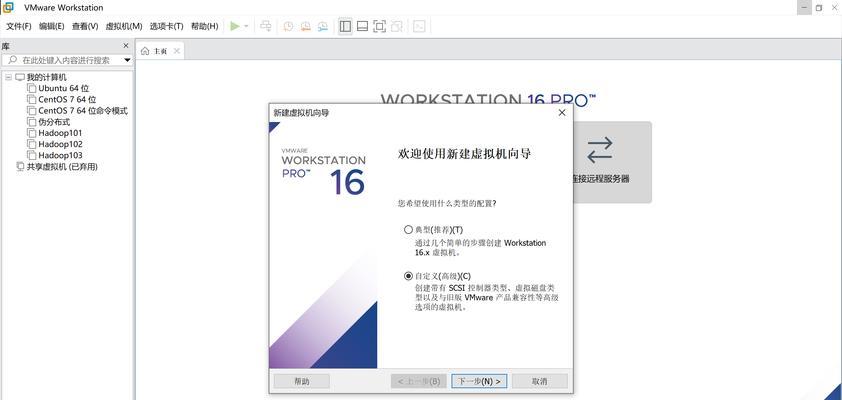
Task: Select Hadoop101 virtual machine
Action: [x=60, y=133]
